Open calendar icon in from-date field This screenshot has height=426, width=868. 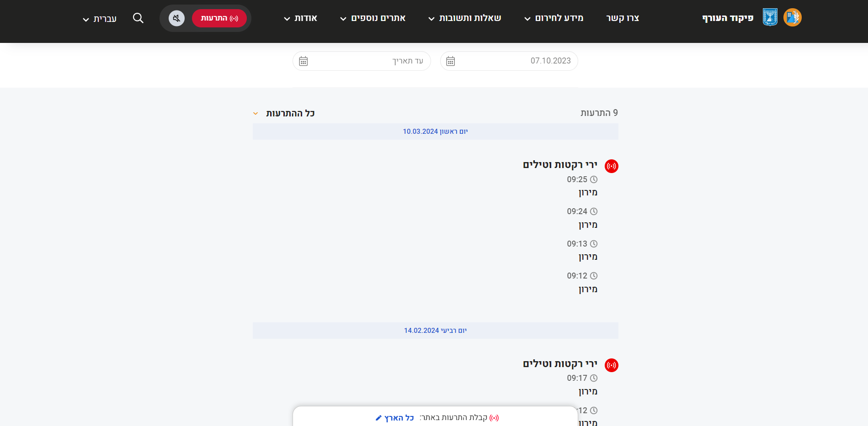[x=451, y=61]
